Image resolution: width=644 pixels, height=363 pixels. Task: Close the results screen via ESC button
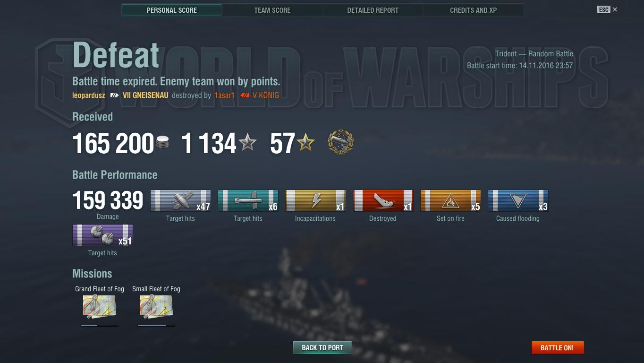(607, 9)
